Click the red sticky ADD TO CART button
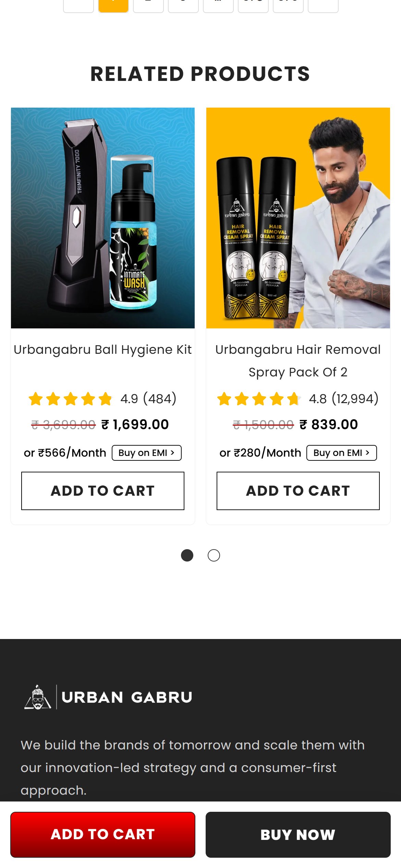Viewport: 401px width, 868px height. (x=103, y=835)
